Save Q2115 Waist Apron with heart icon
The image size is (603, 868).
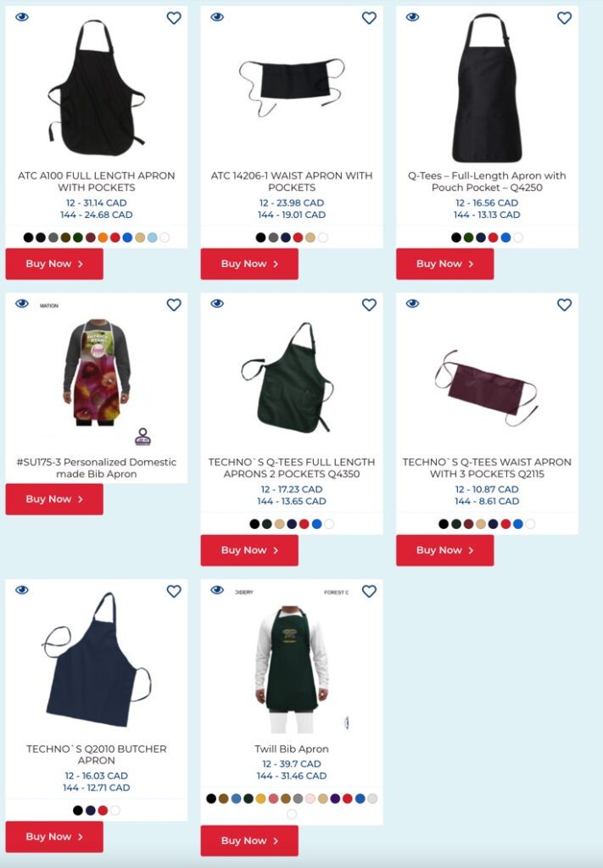click(564, 304)
